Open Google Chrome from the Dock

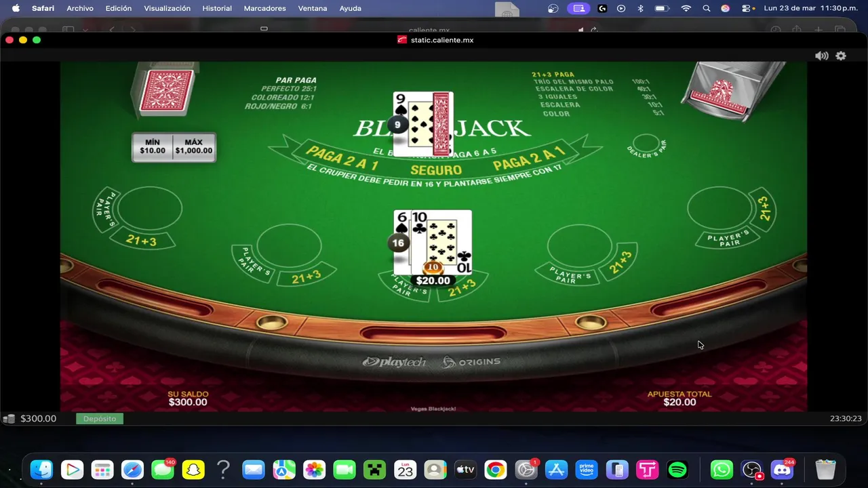[x=496, y=470]
